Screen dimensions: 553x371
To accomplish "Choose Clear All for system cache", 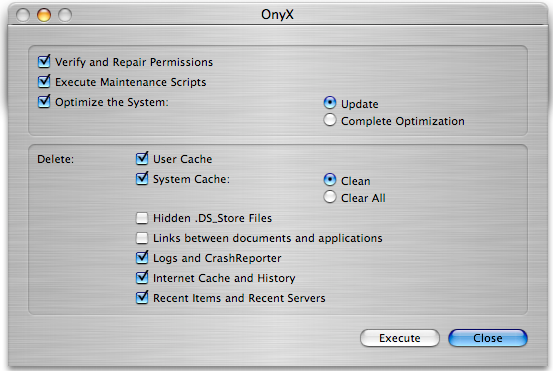I will coord(330,197).
